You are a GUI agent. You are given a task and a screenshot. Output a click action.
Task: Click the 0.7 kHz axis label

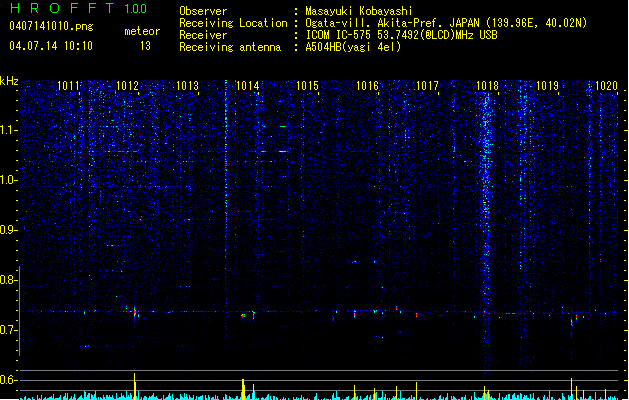[x=8, y=330]
